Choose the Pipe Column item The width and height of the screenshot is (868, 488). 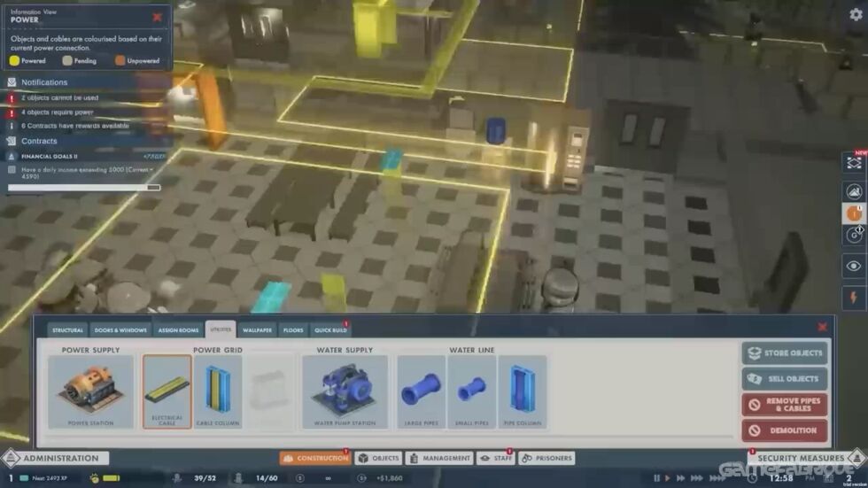pos(522,391)
